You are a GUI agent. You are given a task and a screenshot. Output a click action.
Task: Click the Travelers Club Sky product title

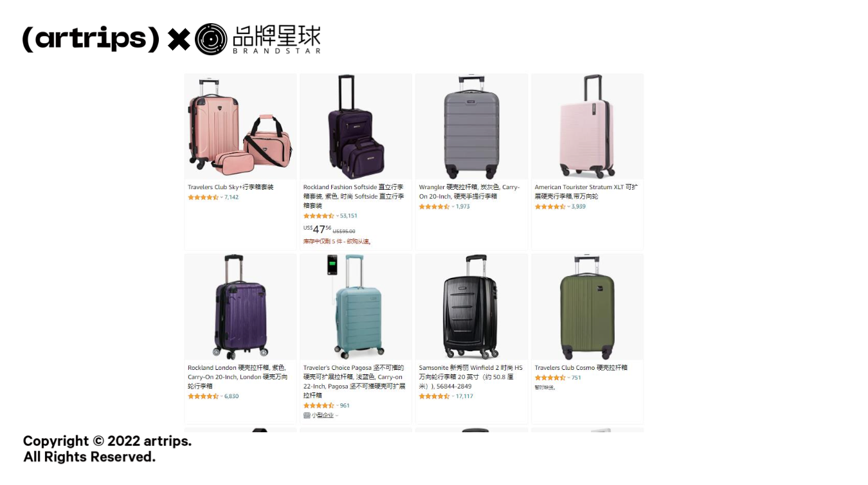click(231, 187)
